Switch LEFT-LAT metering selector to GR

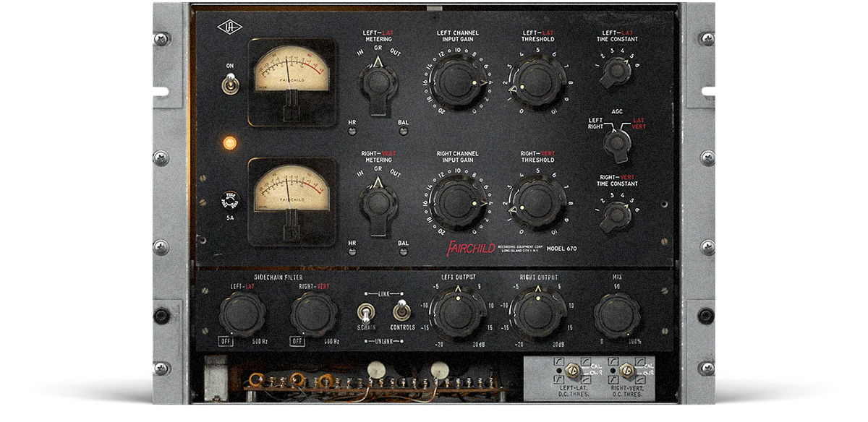click(376, 81)
